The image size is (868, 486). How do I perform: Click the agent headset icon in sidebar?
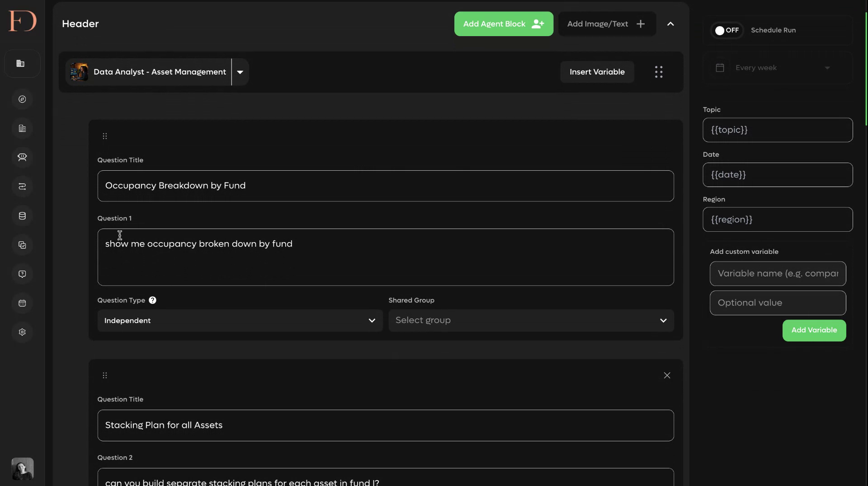pyautogui.click(x=22, y=157)
